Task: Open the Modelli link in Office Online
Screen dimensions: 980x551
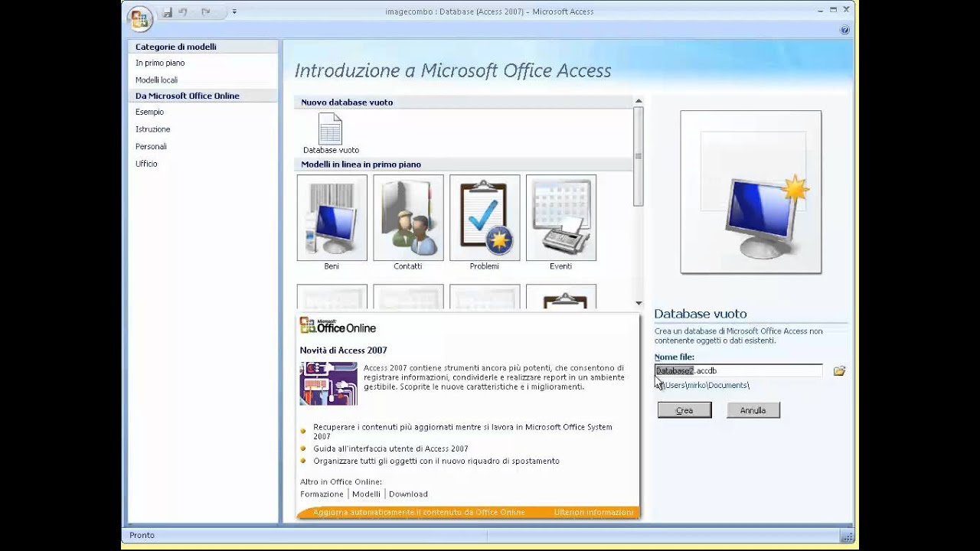Action: [366, 494]
